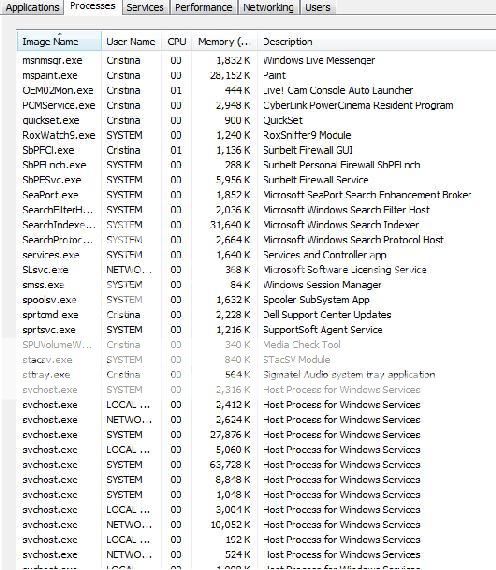The image size is (496, 570).
Task: Open the Users tab
Action: (317, 8)
